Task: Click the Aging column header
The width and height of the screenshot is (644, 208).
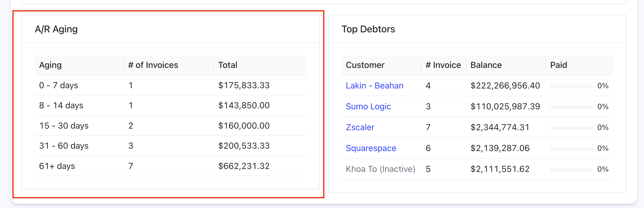Action: coord(51,65)
